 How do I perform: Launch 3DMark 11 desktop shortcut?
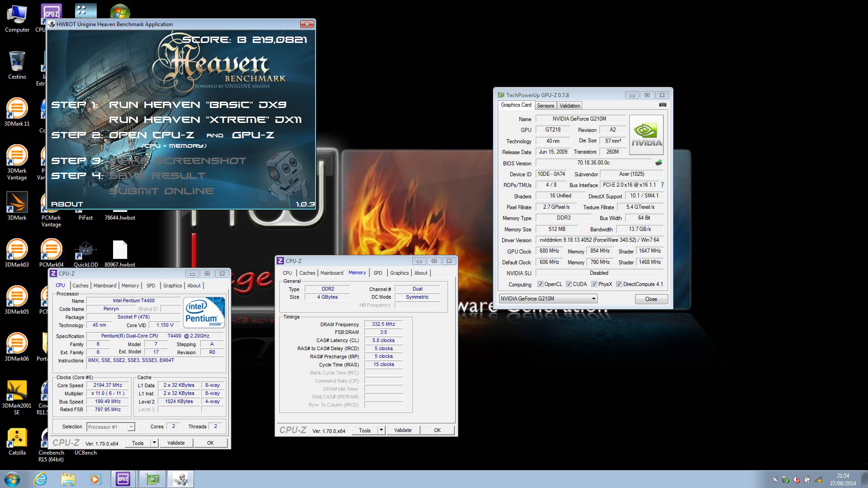[17, 112]
